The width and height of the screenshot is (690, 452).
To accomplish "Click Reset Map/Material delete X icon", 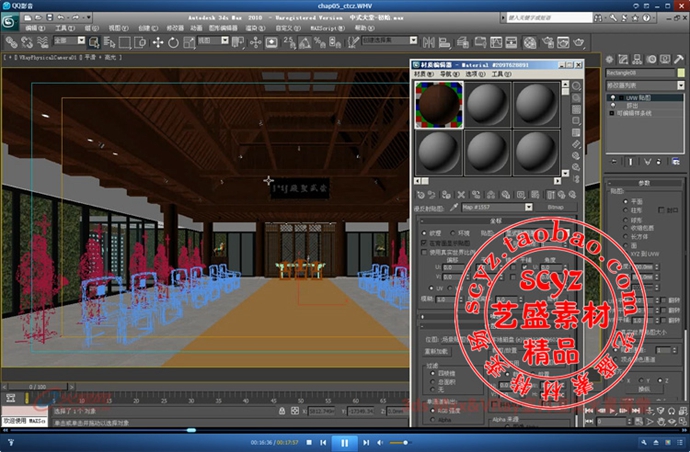I will pyautogui.click(x=461, y=195).
